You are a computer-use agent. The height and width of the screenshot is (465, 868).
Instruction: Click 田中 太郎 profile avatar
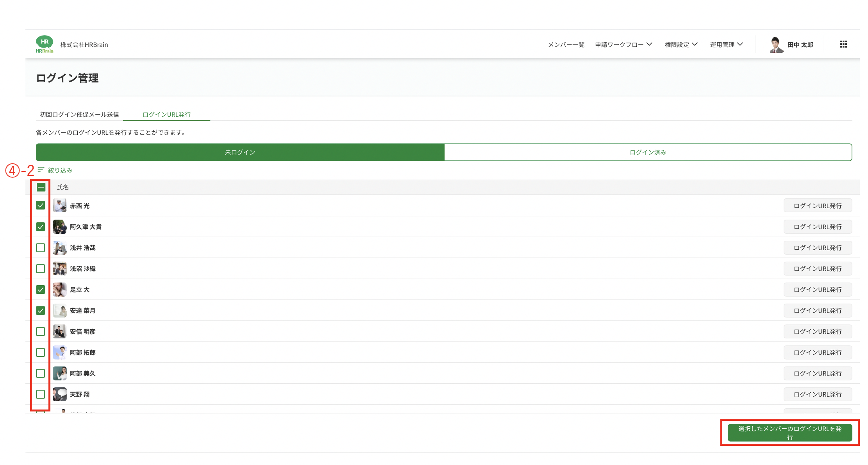coord(776,44)
